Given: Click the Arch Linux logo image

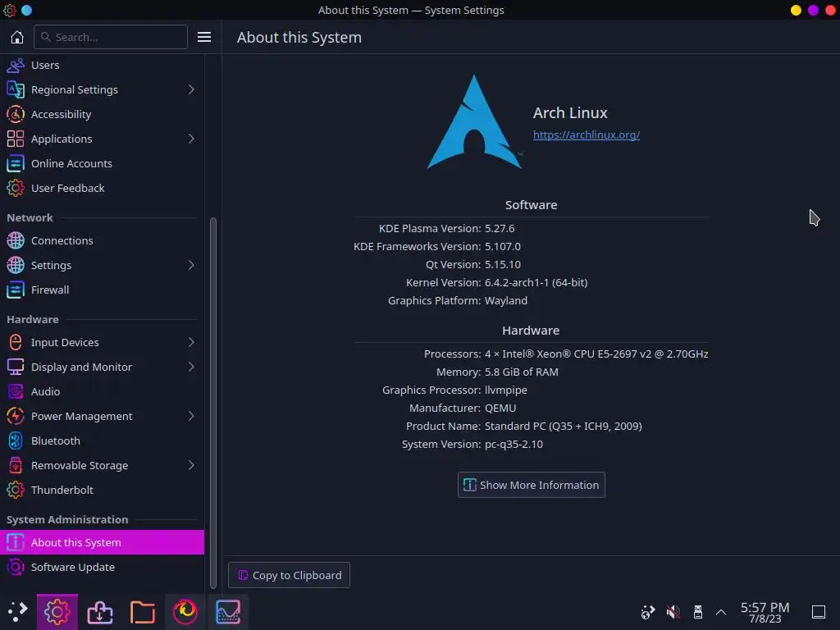Looking at the screenshot, I should tap(474, 122).
